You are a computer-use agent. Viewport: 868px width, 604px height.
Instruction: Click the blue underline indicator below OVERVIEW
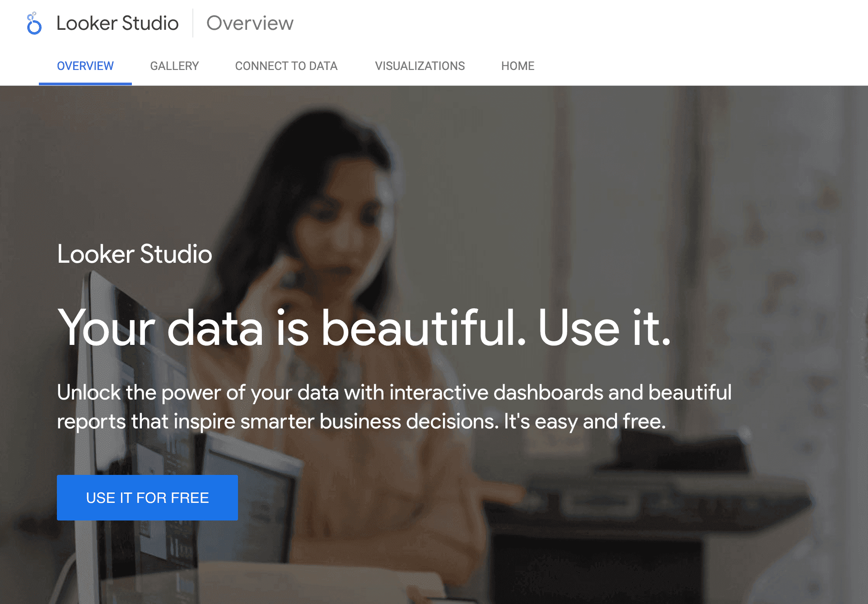[x=85, y=83]
